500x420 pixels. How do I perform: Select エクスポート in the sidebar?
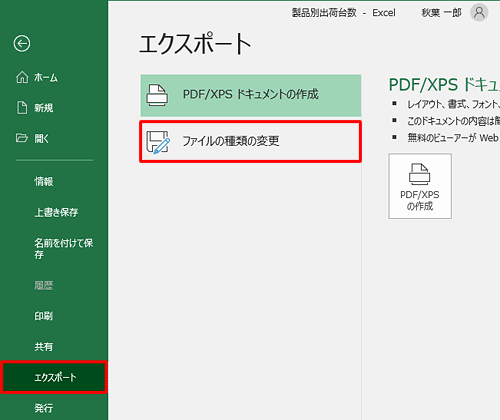pyautogui.click(x=54, y=377)
